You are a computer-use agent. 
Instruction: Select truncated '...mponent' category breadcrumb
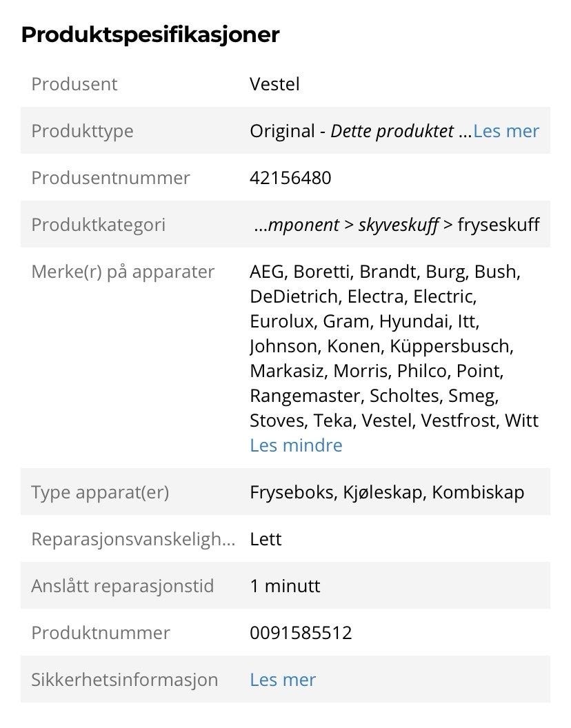297,225
